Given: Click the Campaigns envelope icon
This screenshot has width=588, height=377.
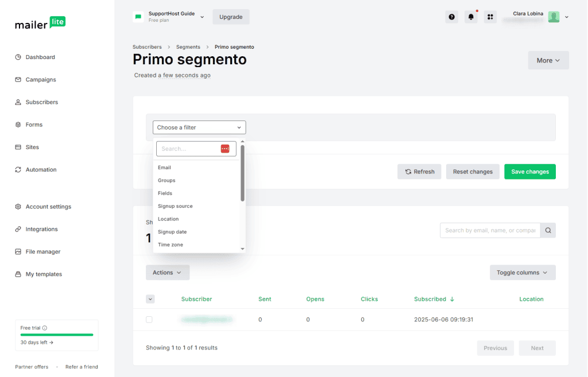Looking at the screenshot, I should click(18, 79).
